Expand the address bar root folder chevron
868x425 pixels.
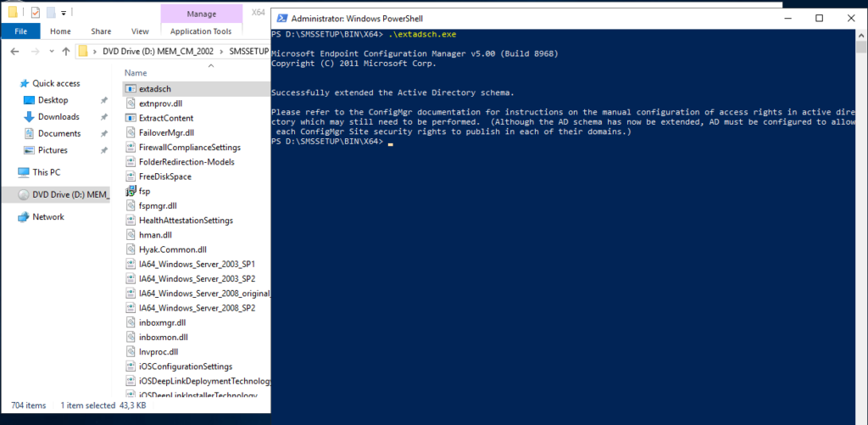pos(95,51)
